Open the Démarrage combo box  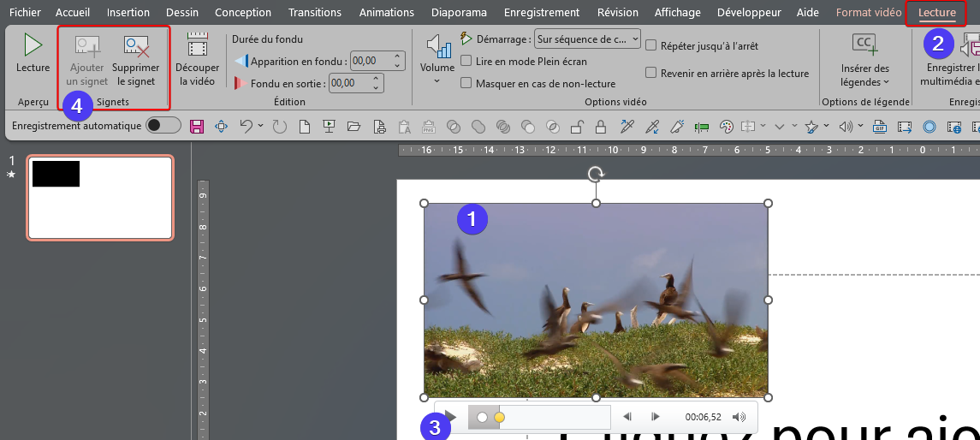pyautogui.click(x=587, y=39)
